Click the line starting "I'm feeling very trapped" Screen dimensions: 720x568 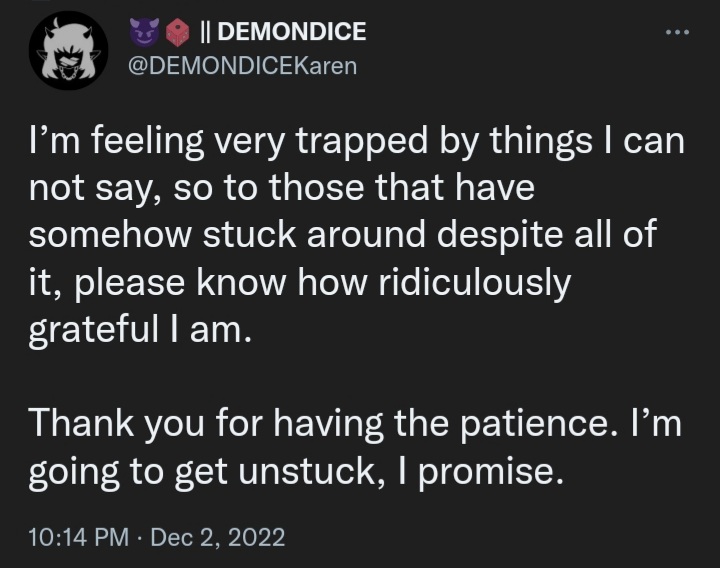357,143
